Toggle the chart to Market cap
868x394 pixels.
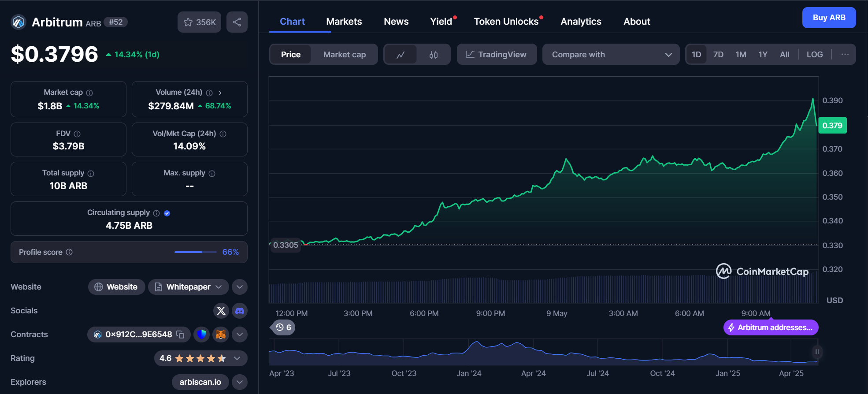[344, 55]
